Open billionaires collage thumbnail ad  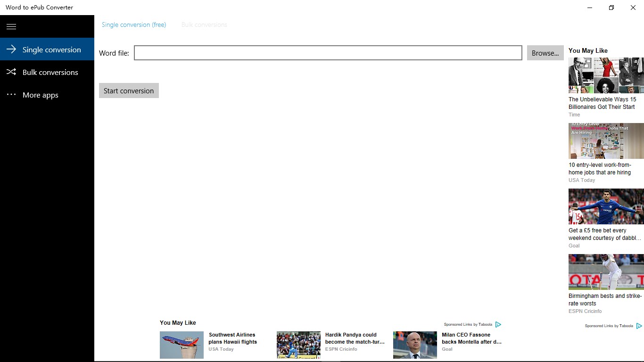(606, 75)
